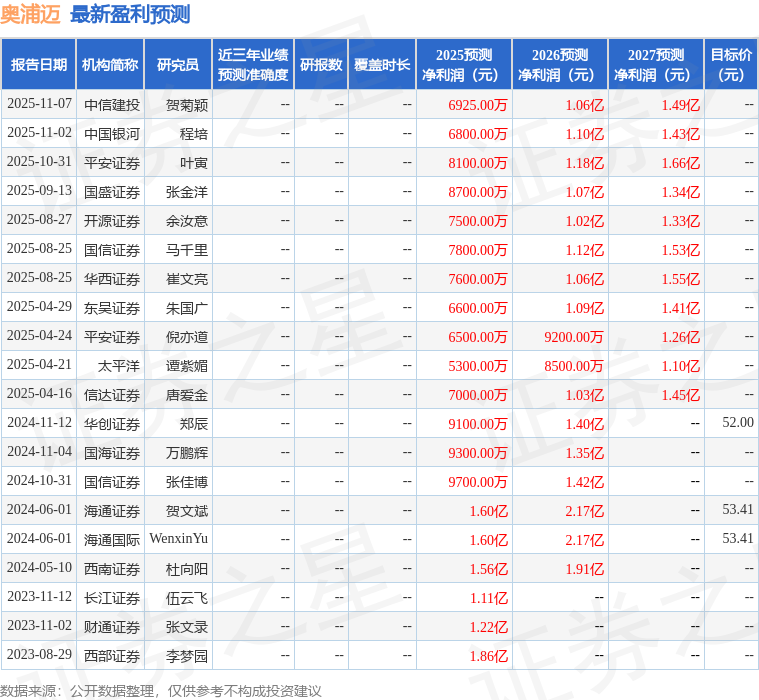Click the 近三年业绩预测准确度 column header
The image size is (759, 700).
pyautogui.click(x=253, y=64)
